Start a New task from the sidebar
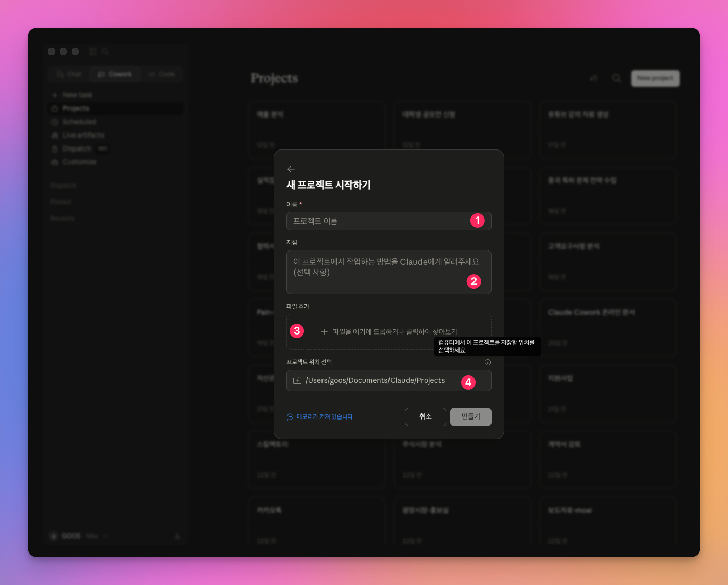The image size is (728, 585). [x=115, y=95]
